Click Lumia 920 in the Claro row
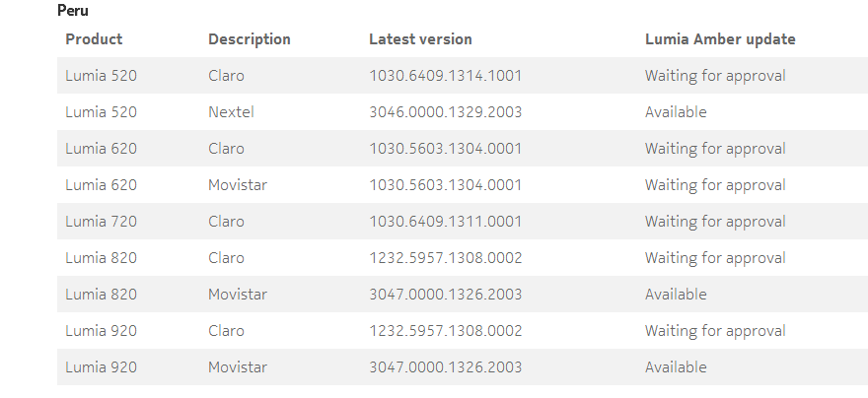This screenshot has width=868, height=398. point(101,331)
